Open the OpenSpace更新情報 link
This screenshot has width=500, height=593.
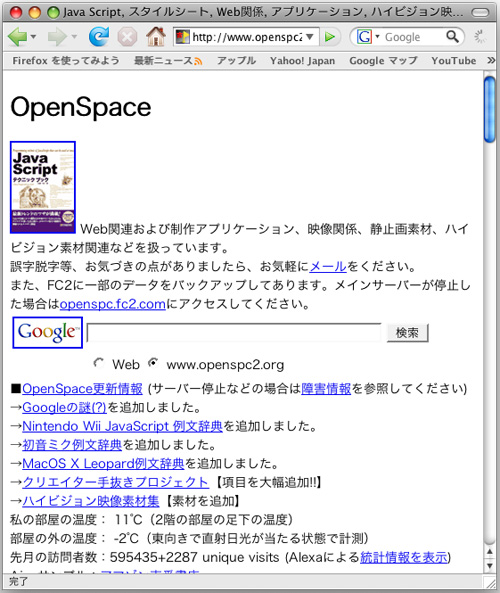[x=82, y=389]
